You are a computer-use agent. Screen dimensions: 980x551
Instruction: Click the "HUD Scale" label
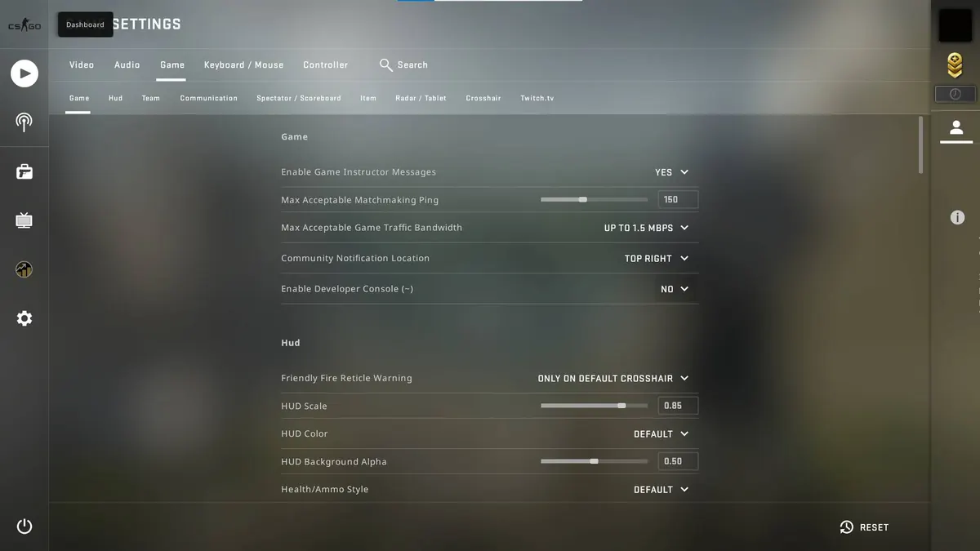click(x=304, y=406)
